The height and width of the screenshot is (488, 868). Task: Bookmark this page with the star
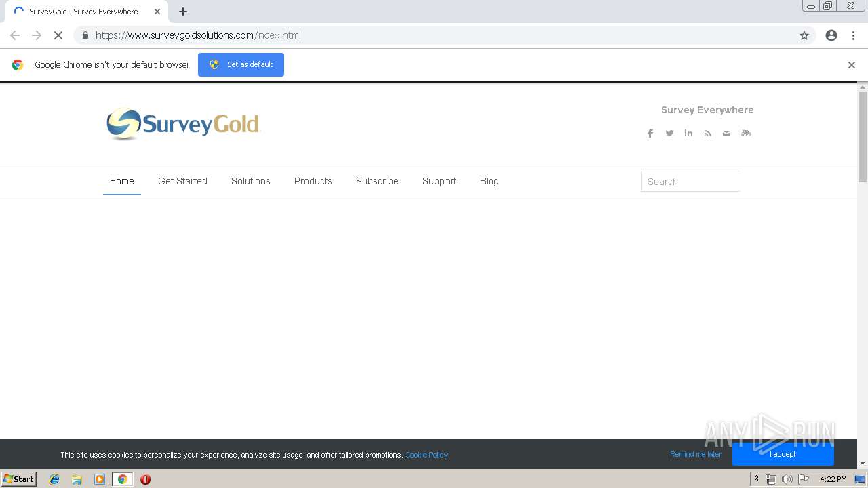click(x=804, y=35)
